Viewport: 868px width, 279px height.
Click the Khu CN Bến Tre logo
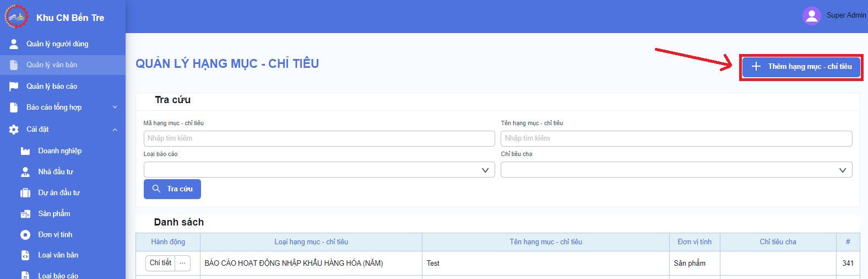click(16, 17)
